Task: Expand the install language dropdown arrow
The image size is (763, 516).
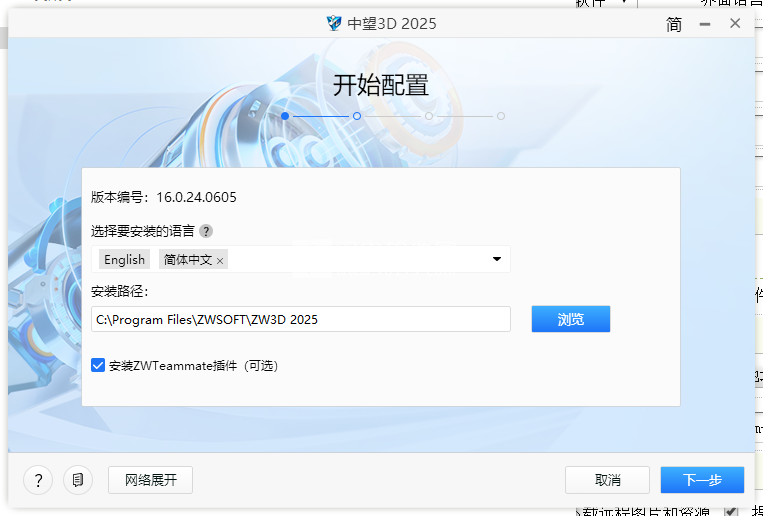Action: 496,259
